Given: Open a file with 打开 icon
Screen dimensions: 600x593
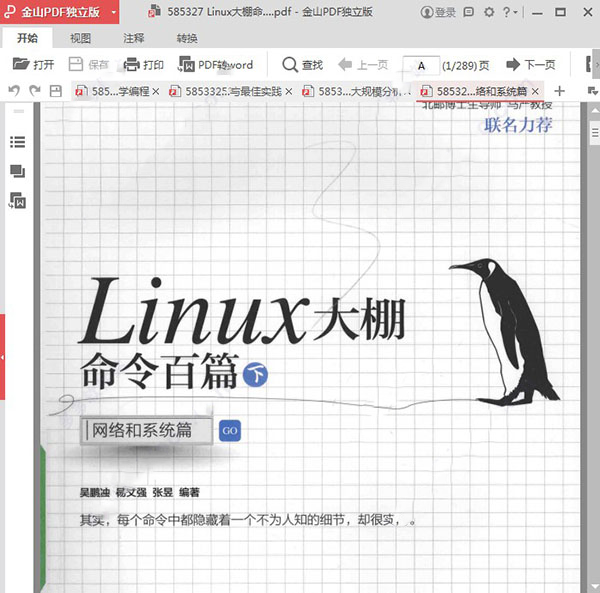Looking at the screenshot, I should click(33, 65).
